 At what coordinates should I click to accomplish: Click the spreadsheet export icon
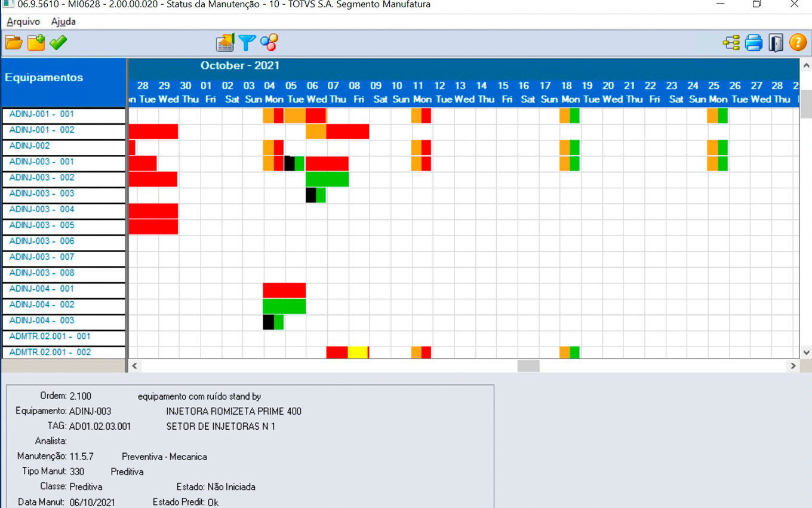coord(225,42)
